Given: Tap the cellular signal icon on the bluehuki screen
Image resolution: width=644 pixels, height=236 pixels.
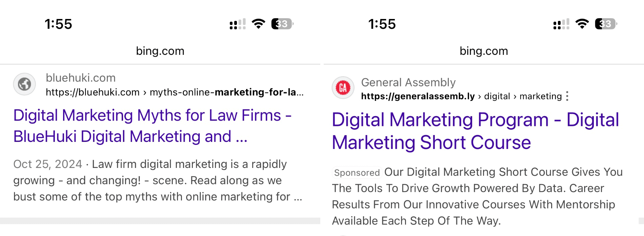Looking at the screenshot, I should tap(237, 24).
